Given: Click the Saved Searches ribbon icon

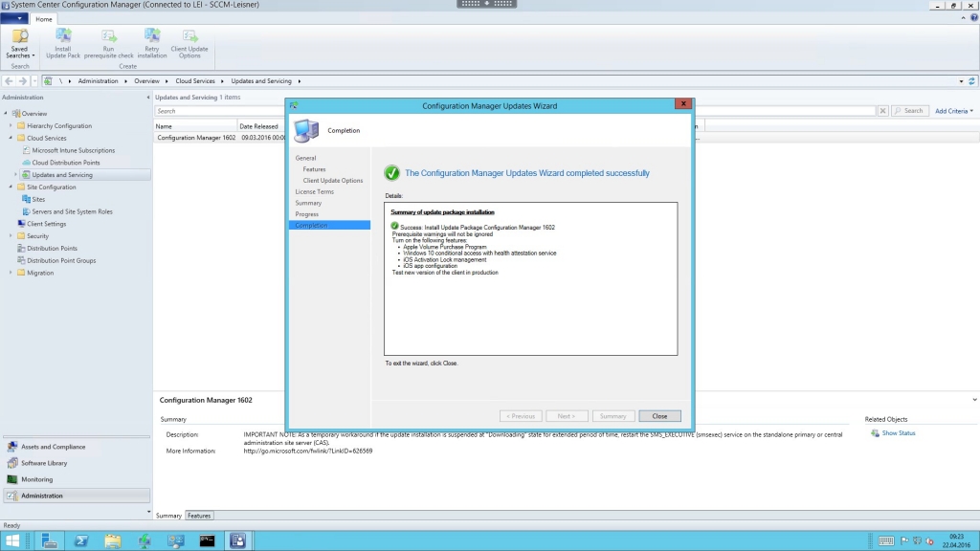Looking at the screenshot, I should (19, 42).
